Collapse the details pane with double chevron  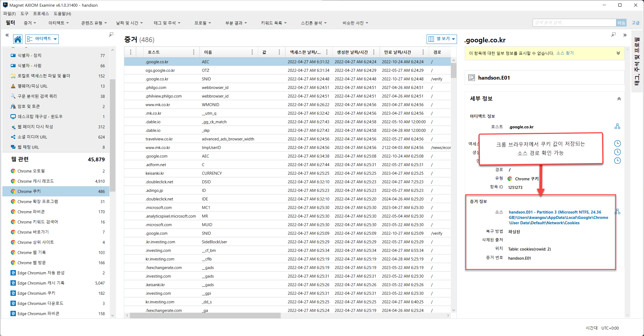(625, 35)
